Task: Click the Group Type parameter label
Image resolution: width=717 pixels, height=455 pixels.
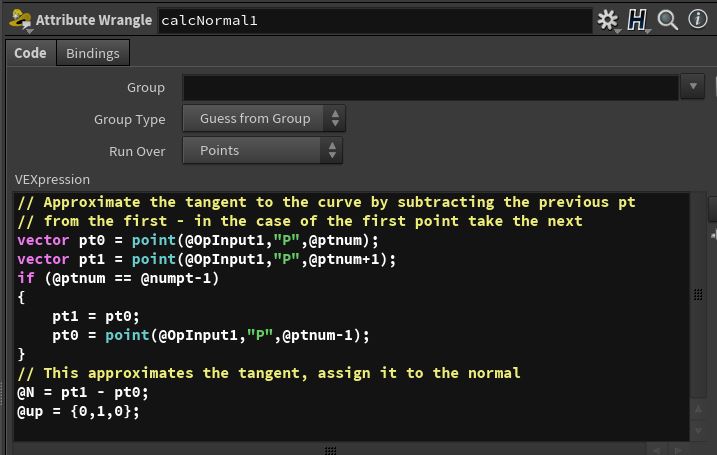Action: coord(129,119)
